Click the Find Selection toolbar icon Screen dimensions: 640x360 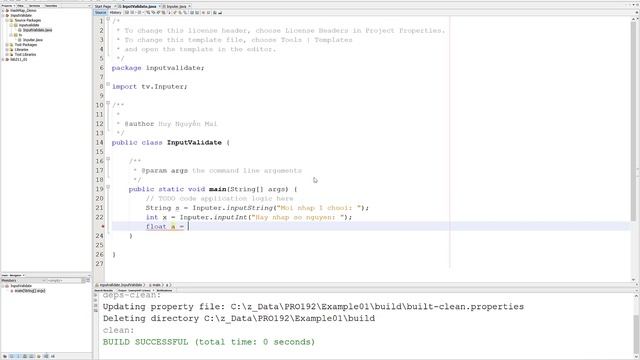point(148,13)
